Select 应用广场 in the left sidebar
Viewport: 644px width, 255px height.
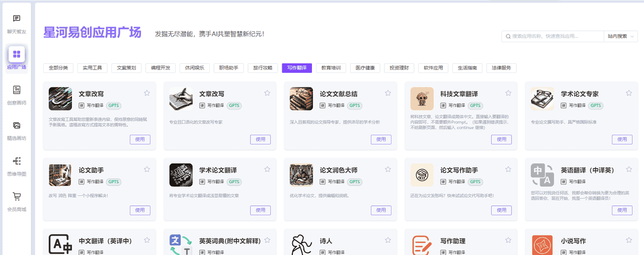click(x=17, y=59)
